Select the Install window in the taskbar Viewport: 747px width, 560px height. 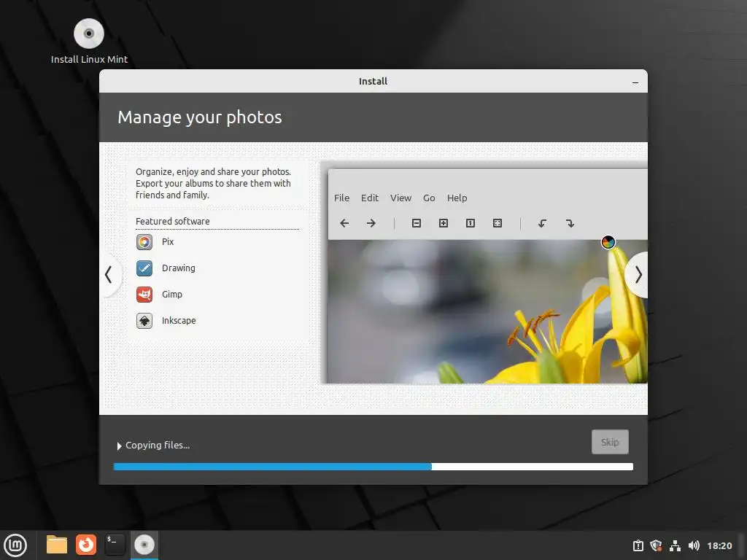tap(144, 545)
